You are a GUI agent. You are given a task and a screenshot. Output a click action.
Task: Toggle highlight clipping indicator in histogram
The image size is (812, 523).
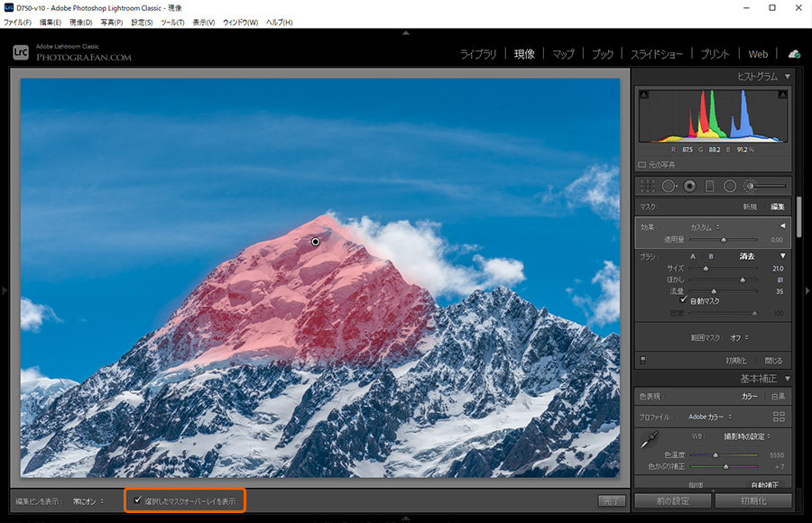pos(782,95)
